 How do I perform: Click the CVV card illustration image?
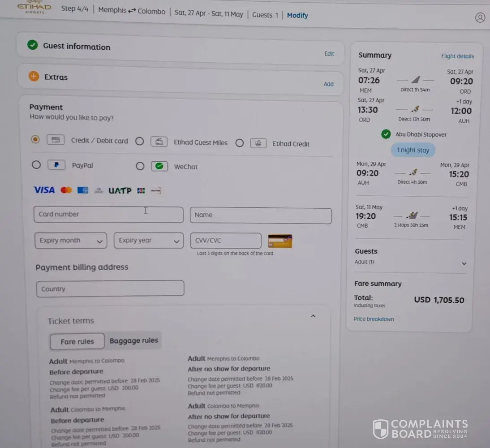coord(280,241)
